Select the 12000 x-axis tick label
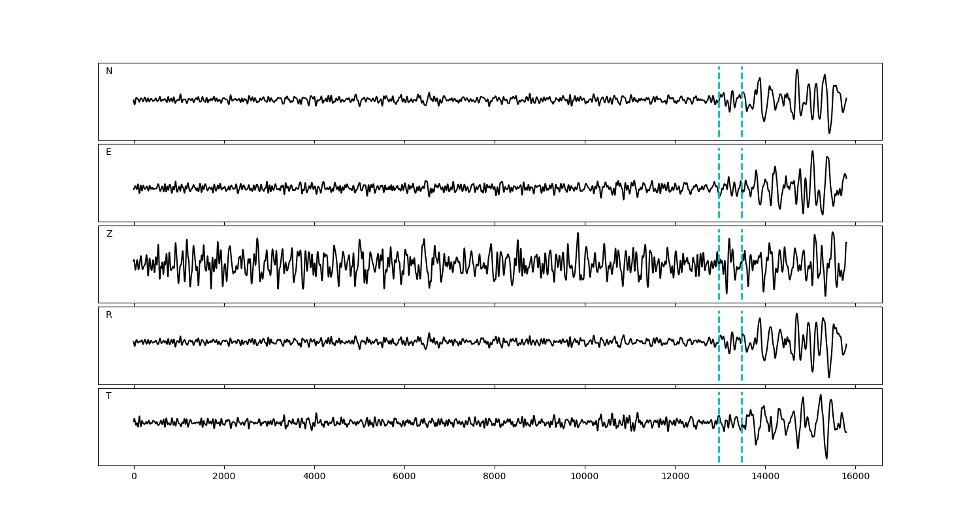Screen dimensions: 980x523 [x=675, y=477]
